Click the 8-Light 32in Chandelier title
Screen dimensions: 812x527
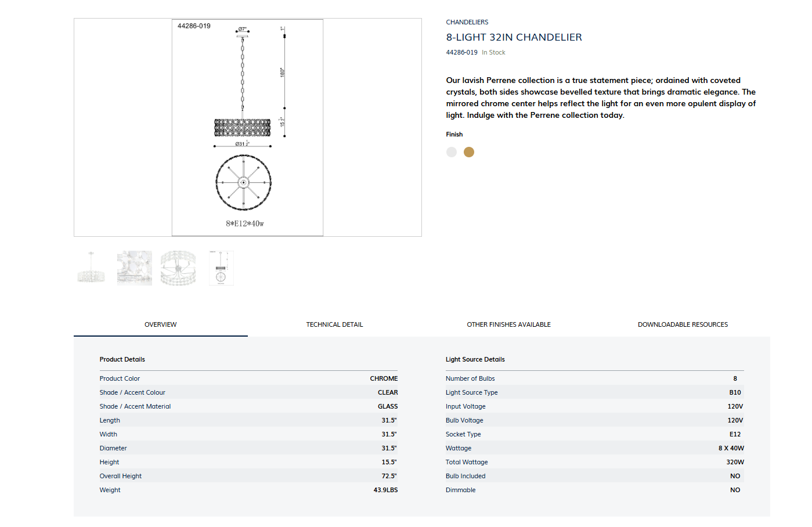514,37
